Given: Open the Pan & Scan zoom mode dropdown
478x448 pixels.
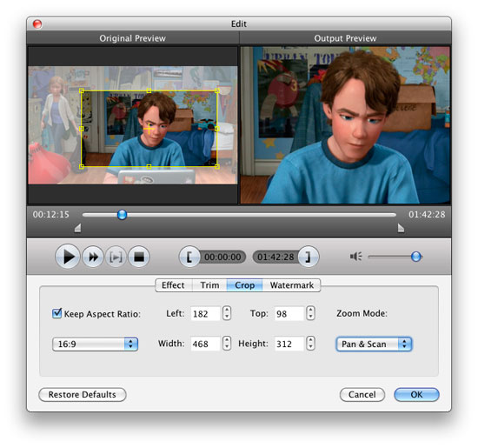Looking at the screenshot, I should coord(374,344).
